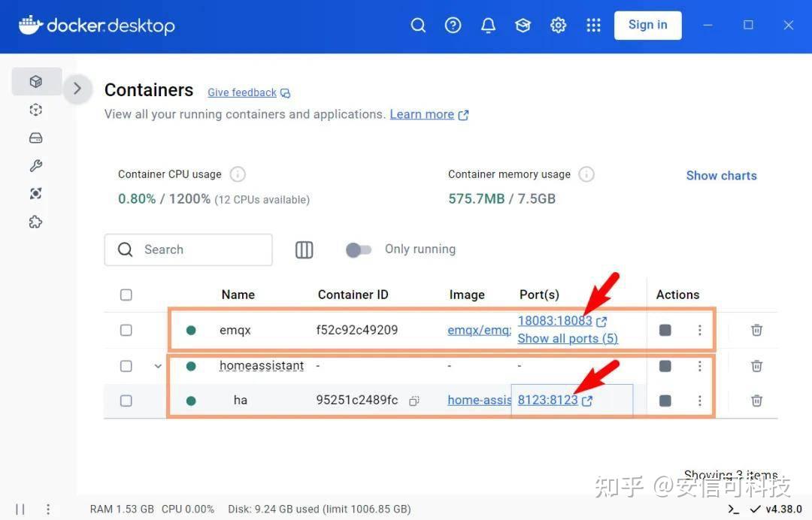Collapse the homeassistant group
The image size is (812, 520).
(158, 366)
